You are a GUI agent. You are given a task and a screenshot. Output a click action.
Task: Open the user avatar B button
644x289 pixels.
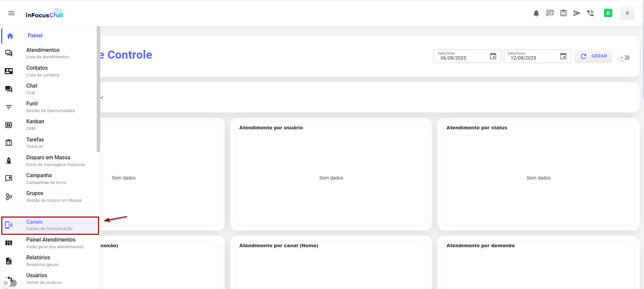[627, 13]
